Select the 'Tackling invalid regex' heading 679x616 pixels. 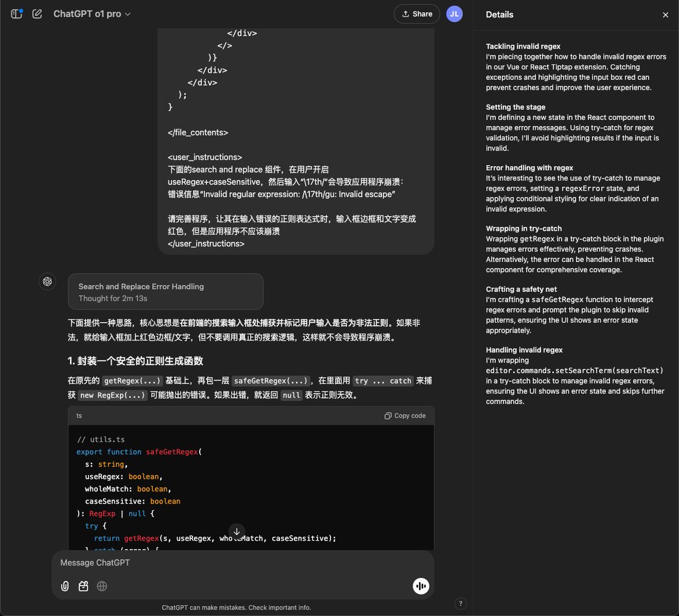click(523, 46)
